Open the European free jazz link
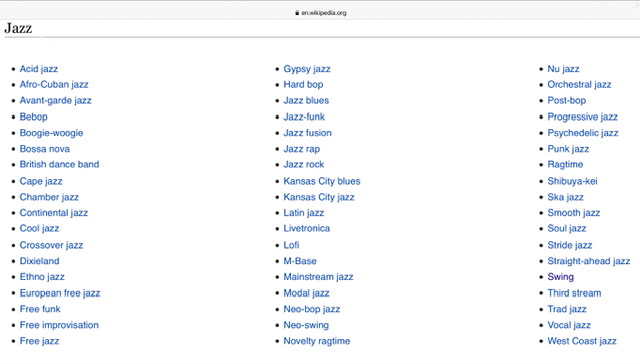The width and height of the screenshot is (640, 364). point(60,293)
